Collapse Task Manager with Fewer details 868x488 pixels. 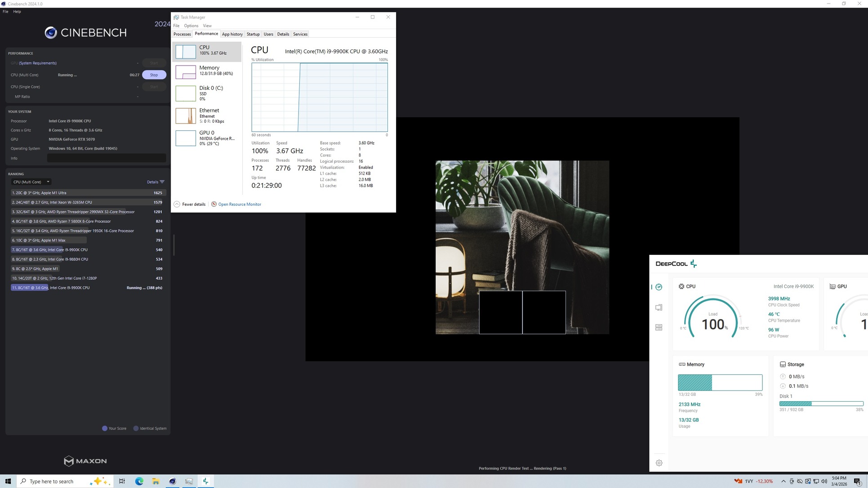tap(189, 204)
